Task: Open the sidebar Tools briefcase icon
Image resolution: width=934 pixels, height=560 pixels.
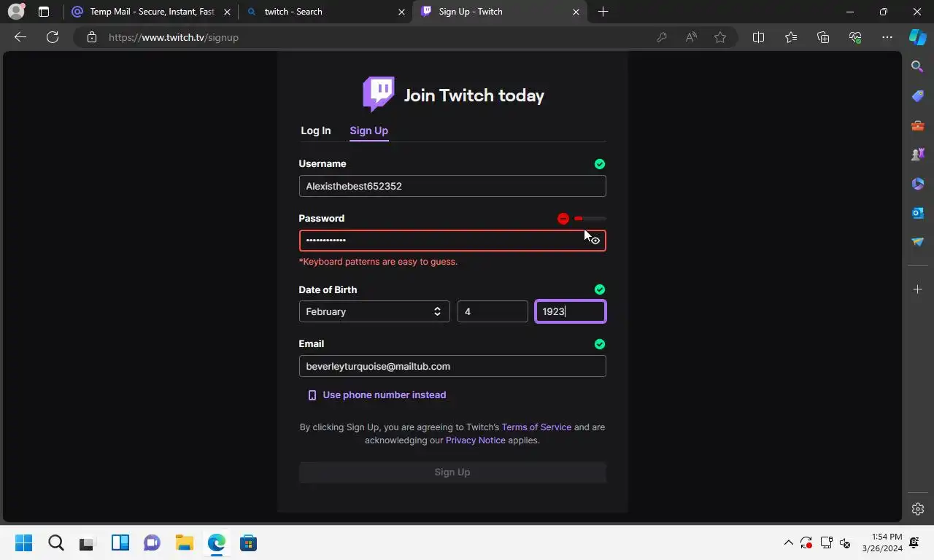Action: pyautogui.click(x=918, y=125)
